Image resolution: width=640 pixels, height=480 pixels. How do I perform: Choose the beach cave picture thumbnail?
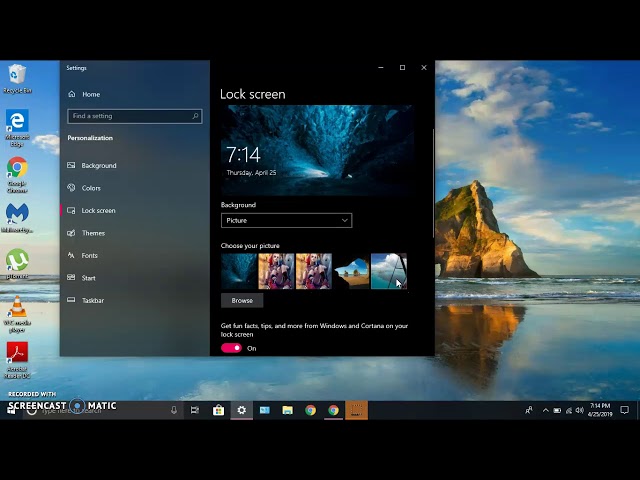coord(351,271)
